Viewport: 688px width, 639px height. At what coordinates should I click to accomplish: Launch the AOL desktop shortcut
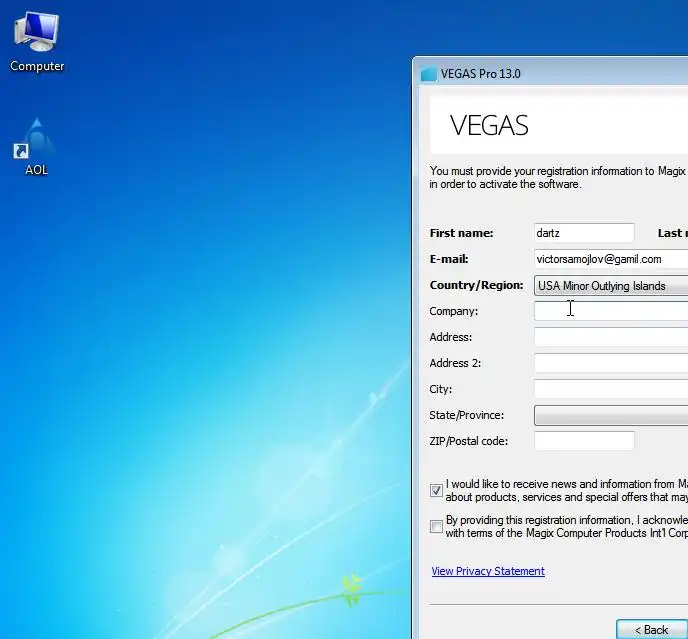[x=36, y=147]
